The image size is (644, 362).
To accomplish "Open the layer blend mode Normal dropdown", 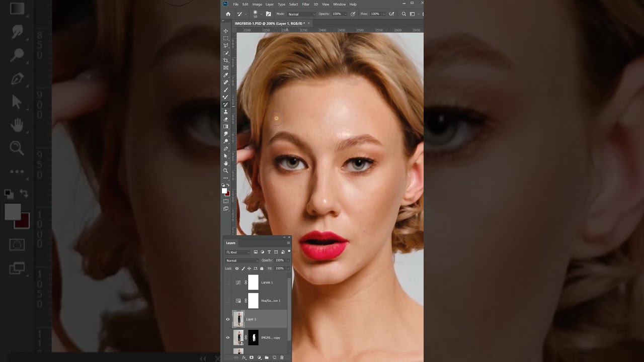I will (x=242, y=260).
